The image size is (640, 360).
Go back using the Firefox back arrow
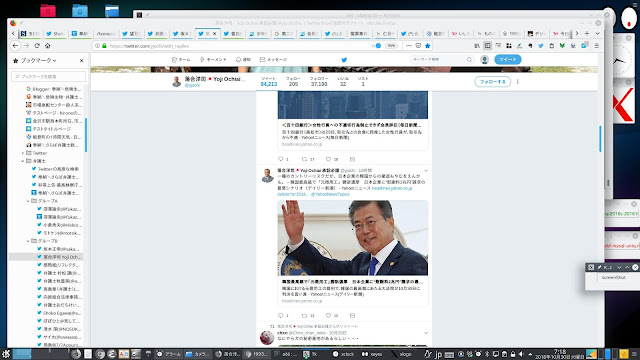tap(16, 46)
